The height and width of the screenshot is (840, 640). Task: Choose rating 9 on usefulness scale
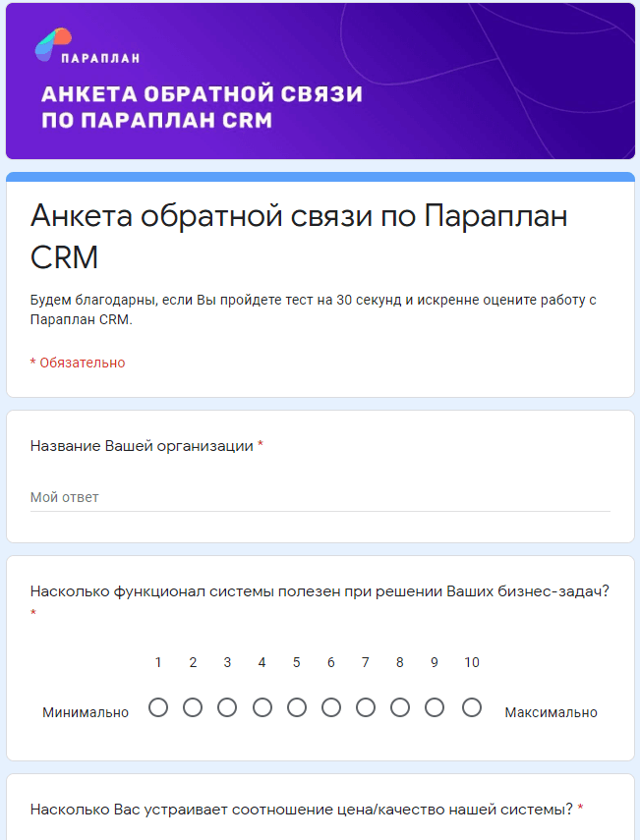pyautogui.click(x=434, y=707)
